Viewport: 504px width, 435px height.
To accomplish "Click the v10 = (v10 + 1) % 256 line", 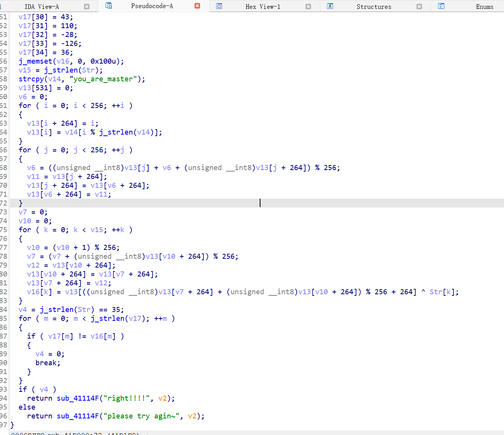I will click(x=73, y=248).
